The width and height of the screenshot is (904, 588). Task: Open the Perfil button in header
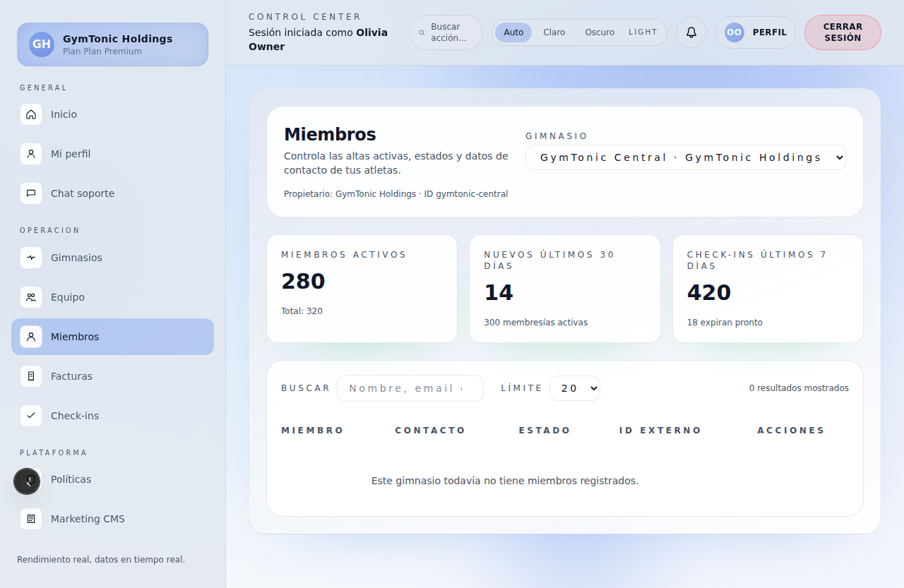tap(755, 32)
